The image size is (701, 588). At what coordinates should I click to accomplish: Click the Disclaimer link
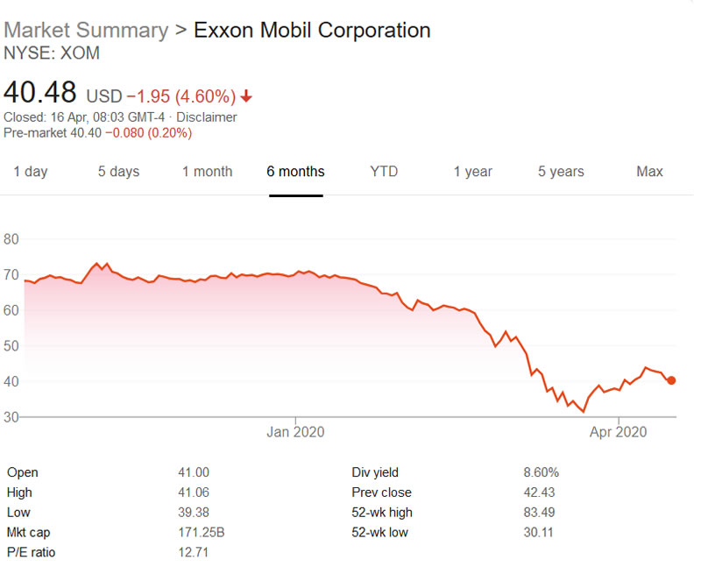206,117
